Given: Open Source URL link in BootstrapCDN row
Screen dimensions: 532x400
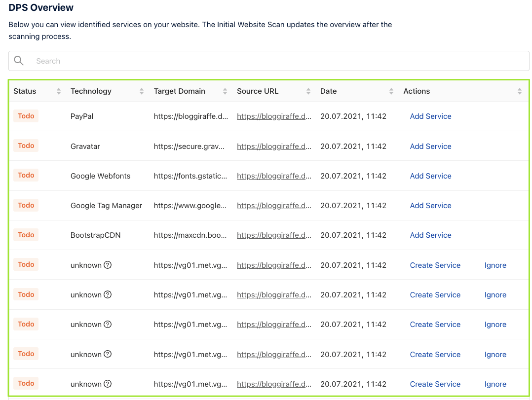Looking at the screenshot, I should [x=274, y=235].
